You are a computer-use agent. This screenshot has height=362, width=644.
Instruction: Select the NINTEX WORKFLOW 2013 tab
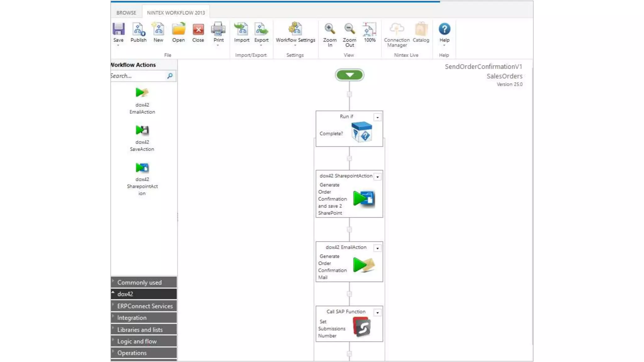[x=176, y=13]
